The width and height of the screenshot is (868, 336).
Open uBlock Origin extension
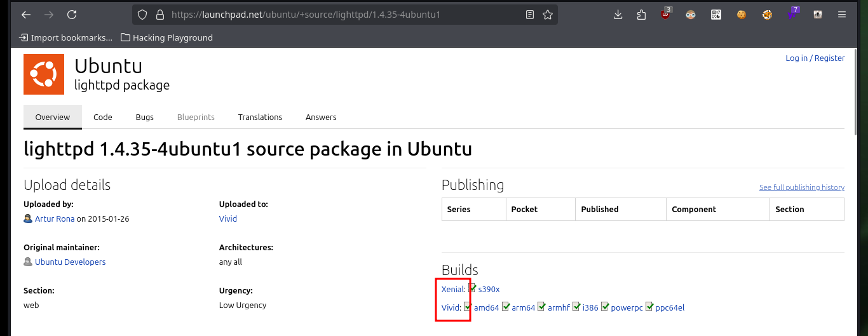pyautogui.click(x=665, y=14)
